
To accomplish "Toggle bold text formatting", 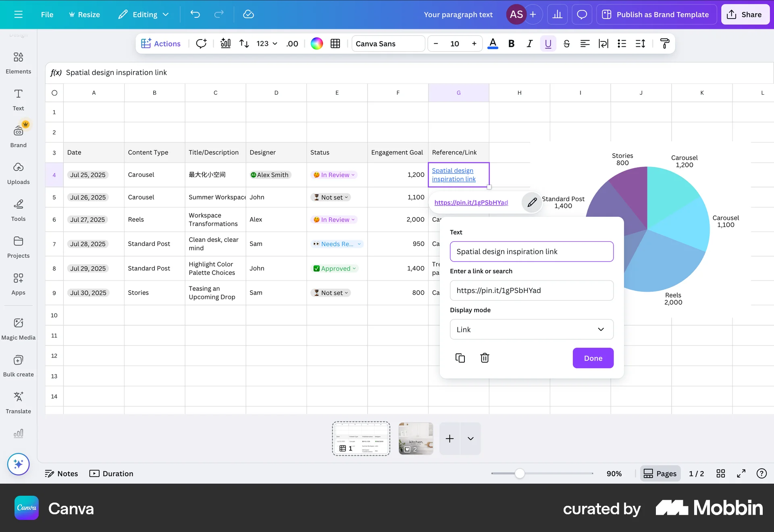I will [x=511, y=44].
